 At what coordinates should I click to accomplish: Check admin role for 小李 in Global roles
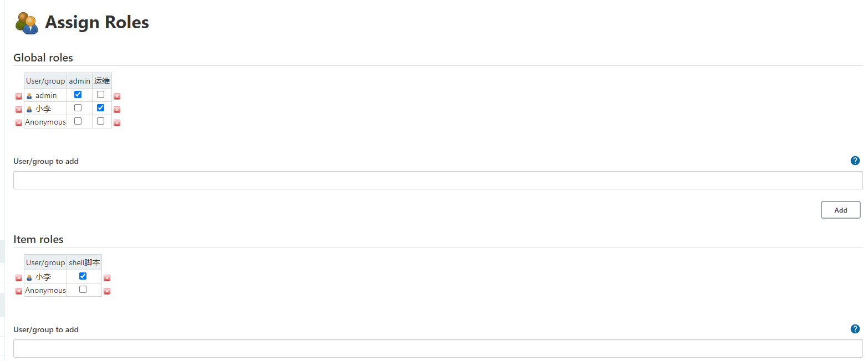(x=78, y=108)
